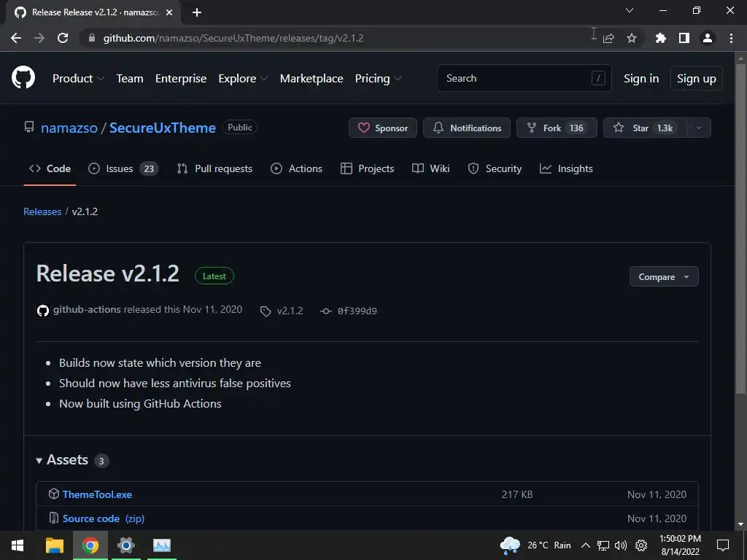Toggle the browser side panel icon

(684, 38)
